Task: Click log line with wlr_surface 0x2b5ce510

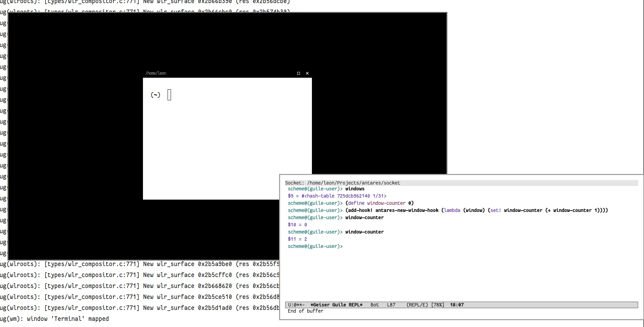Action: point(140,297)
